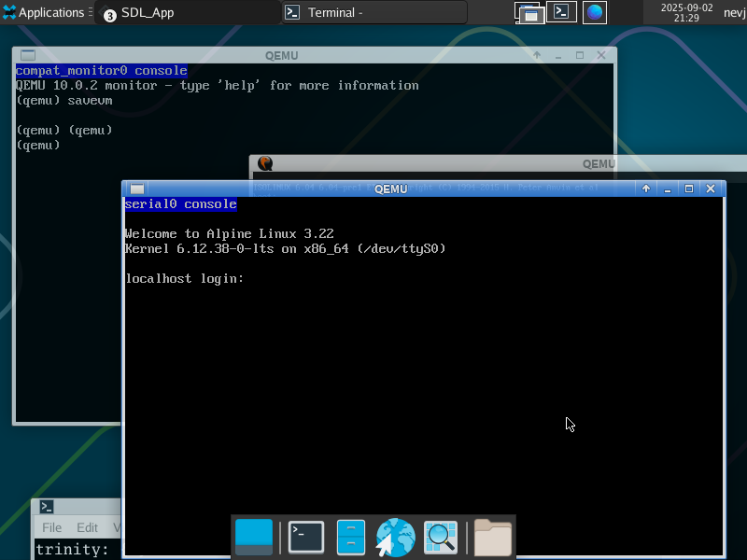Image resolution: width=747 pixels, height=560 pixels.
Task: Shade the compat_monitor0 QEMU window with up arrow
Action: click(x=537, y=55)
